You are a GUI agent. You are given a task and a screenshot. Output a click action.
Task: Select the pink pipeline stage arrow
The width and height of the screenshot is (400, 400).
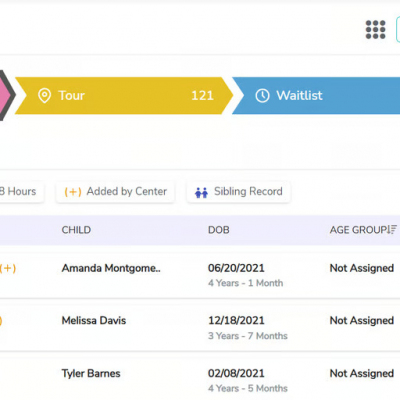click(6, 95)
